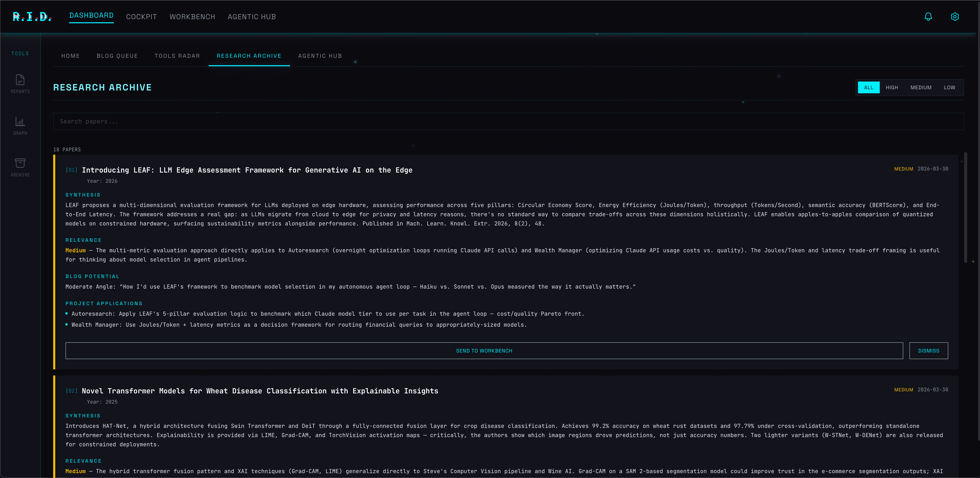This screenshot has width=980, height=478.
Task: Send LEAF paper to Workbench
Action: (484, 351)
